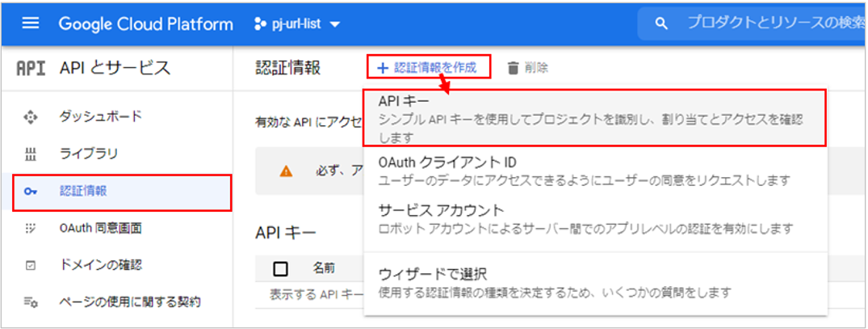868x329 pixels.
Task: Click the domain verification checkbox icon
Action: [x=31, y=265]
